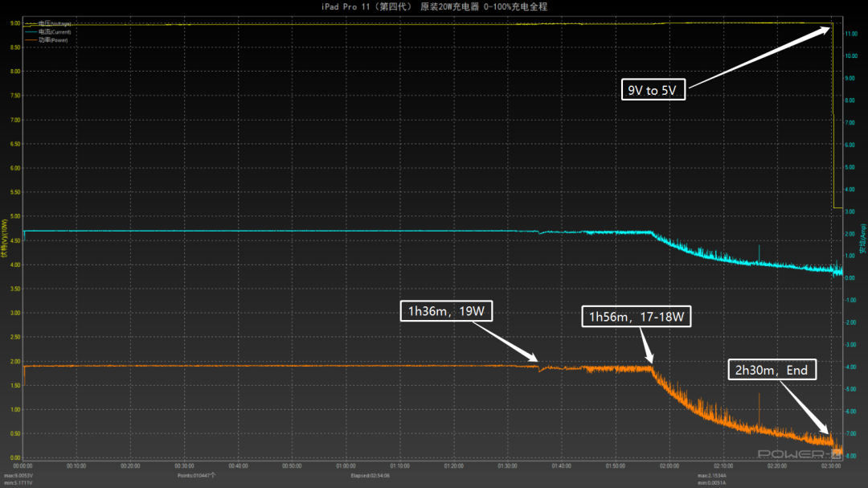The height and width of the screenshot is (488, 868).
Task: Click the right axis title 安培(Amp)
Action: point(862,240)
